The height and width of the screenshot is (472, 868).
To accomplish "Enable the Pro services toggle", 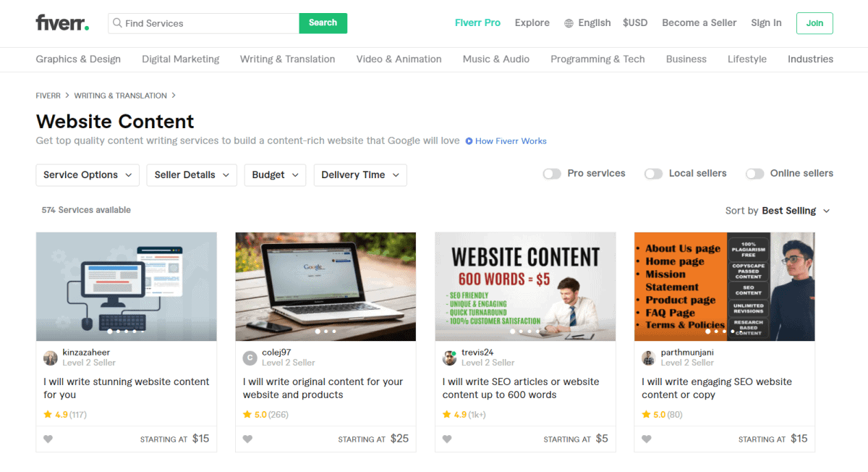I will (552, 174).
